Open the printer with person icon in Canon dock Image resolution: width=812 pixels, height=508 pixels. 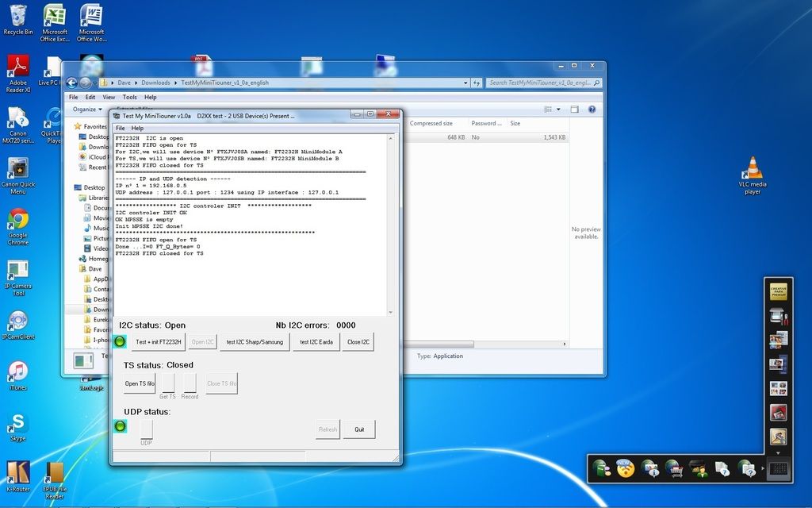699,468
